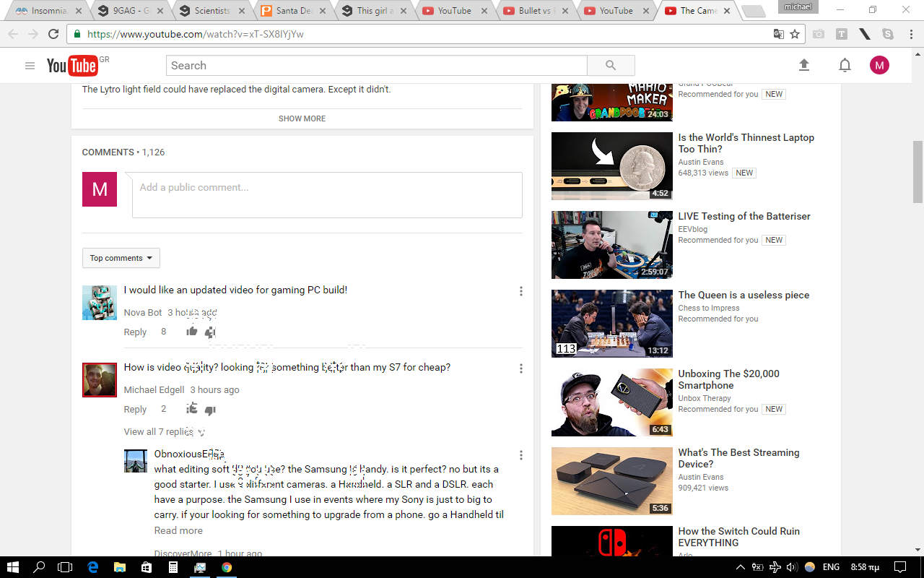The image size is (924, 578).
Task: Open the Mario Maker video thumbnail
Action: tap(612, 102)
